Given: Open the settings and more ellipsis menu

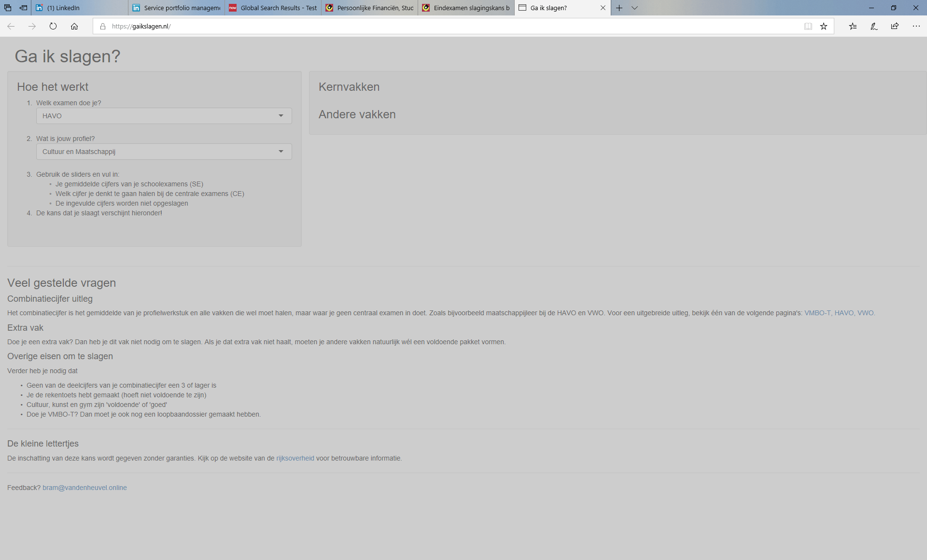Looking at the screenshot, I should [x=916, y=27].
